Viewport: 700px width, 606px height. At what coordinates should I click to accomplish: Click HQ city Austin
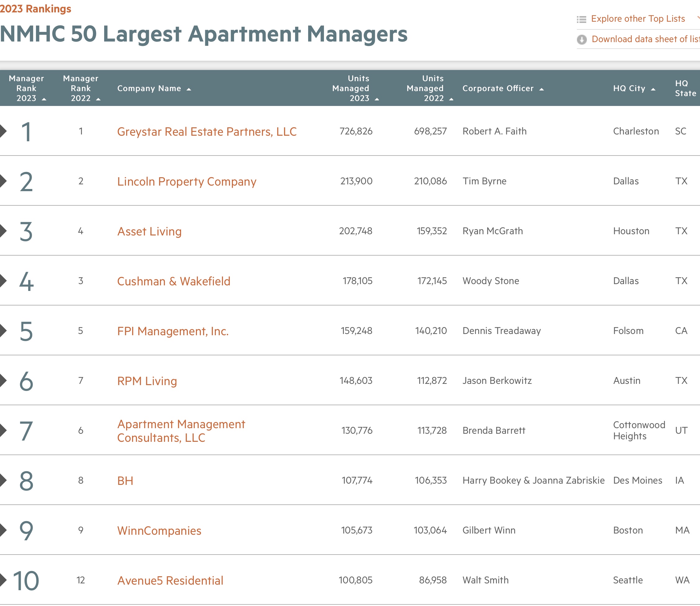coord(627,381)
